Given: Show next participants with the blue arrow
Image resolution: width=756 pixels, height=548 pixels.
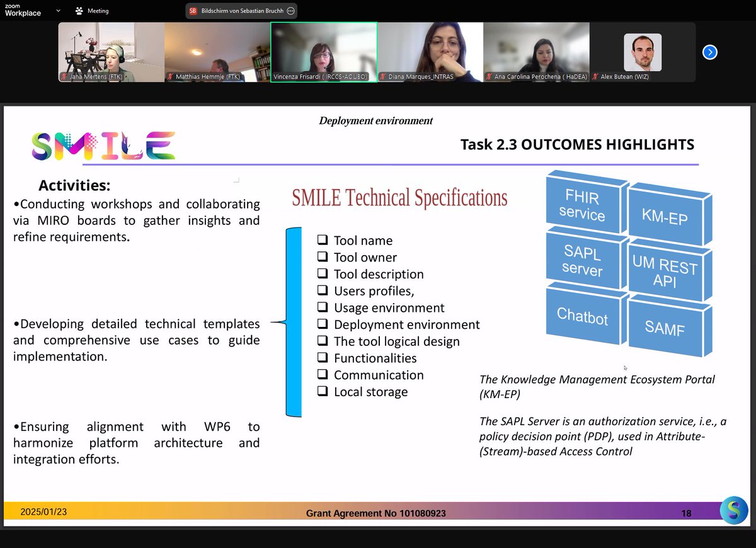Looking at the screenshot, I should coord(710,52).
